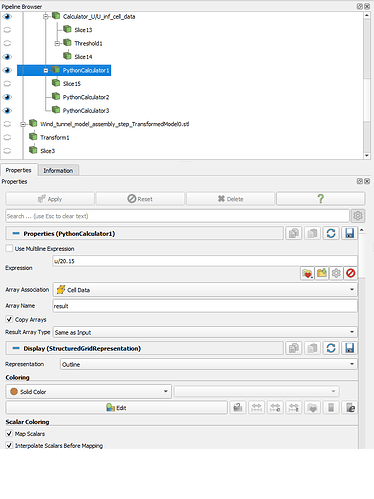
Task: Hide PythonCalculator3 using its eye toggle
Action: coord(7,110)
